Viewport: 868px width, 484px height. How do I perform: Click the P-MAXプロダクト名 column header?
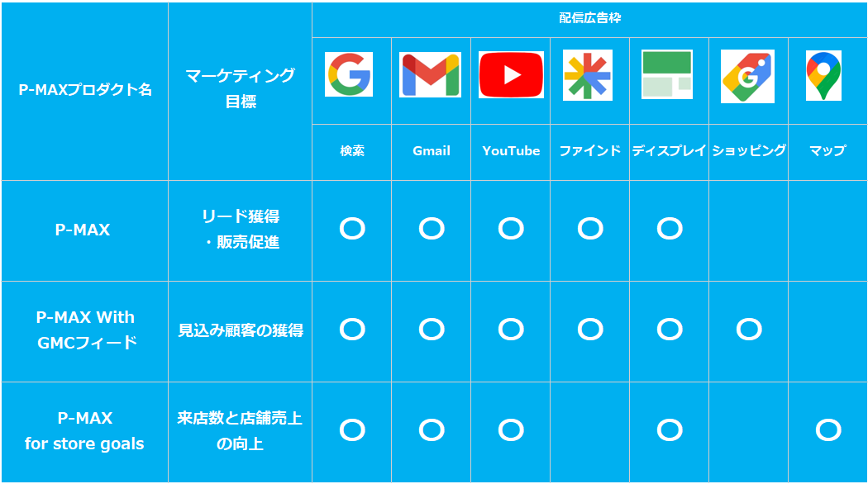[x=85, y=90]
